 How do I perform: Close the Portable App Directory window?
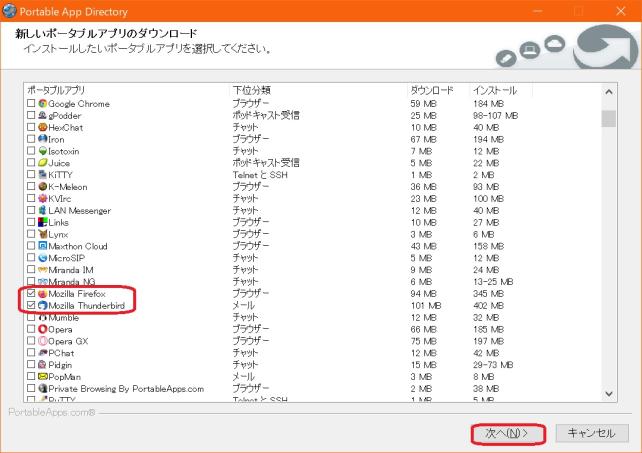point(621,11)
